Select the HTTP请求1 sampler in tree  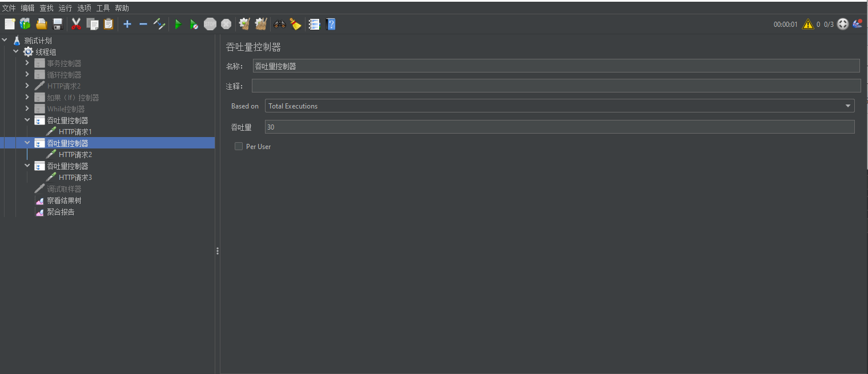[x=75, y=132]
